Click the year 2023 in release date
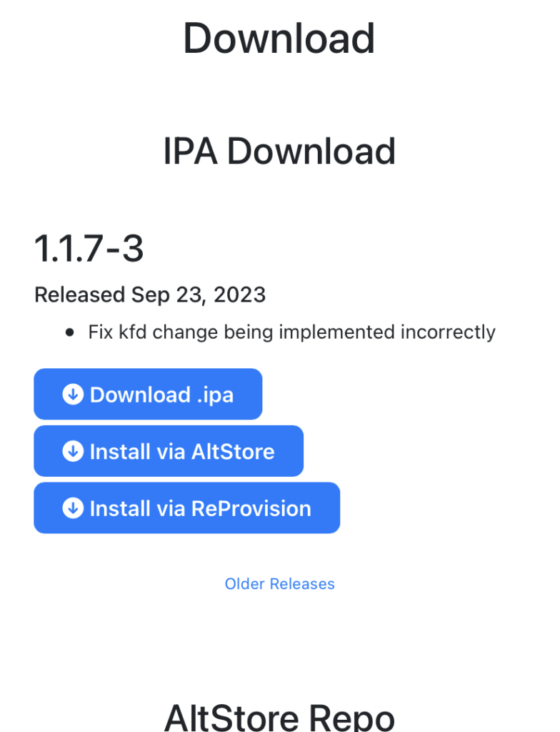This screenshot has height=732, width=560. tap(239, 295)
